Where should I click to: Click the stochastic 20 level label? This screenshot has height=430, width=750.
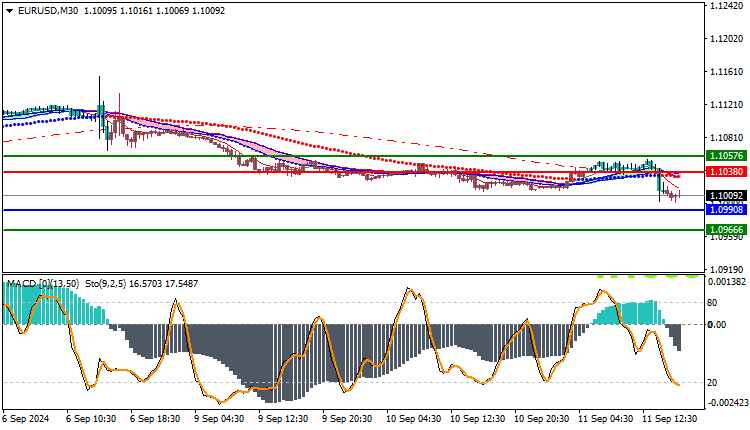pyautogui.click(x=712, y=383)
